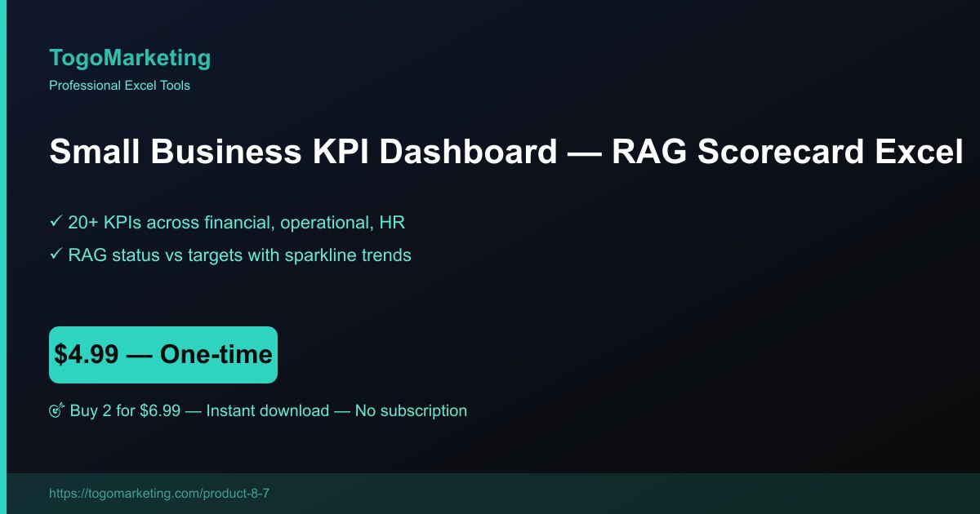Click the "RAG status vs targets" bullet
This screenshot has height=514, width=980.
pyautogui.click(x=230, y=255)
